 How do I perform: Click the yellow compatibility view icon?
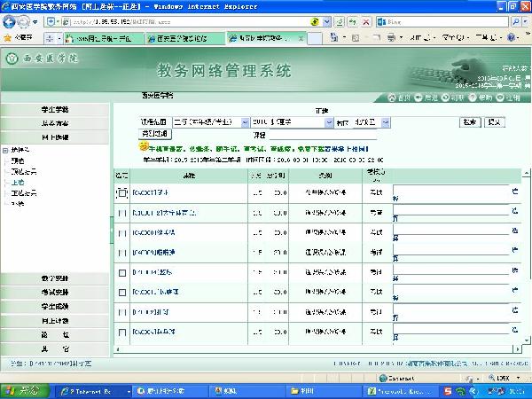[315, 21]
